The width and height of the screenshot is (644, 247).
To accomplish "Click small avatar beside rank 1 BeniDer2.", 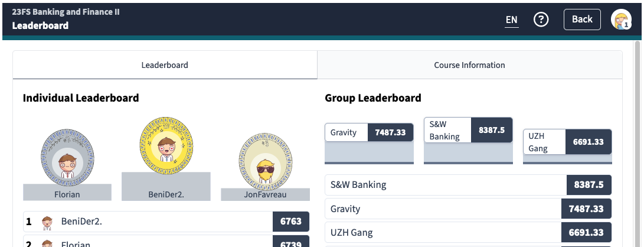I will (x=47, y=222).
